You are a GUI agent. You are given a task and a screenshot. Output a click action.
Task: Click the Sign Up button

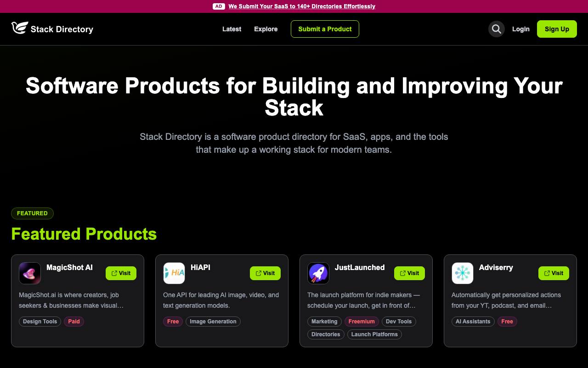557,29
